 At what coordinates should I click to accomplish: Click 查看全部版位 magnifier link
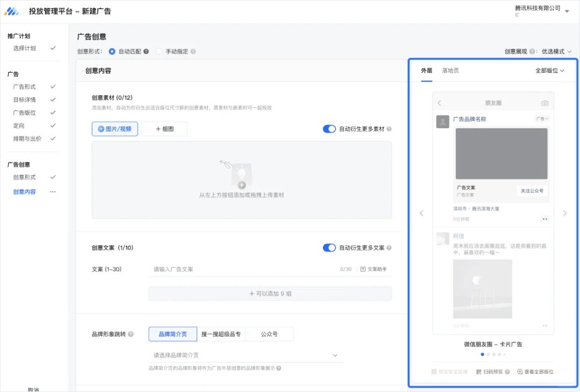click(535, 372)
